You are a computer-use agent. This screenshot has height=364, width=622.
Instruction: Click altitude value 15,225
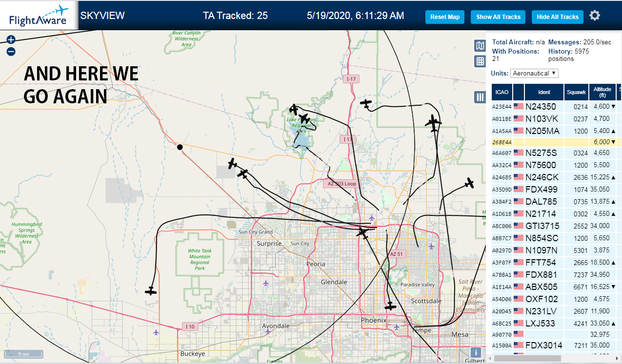[600, 177]
